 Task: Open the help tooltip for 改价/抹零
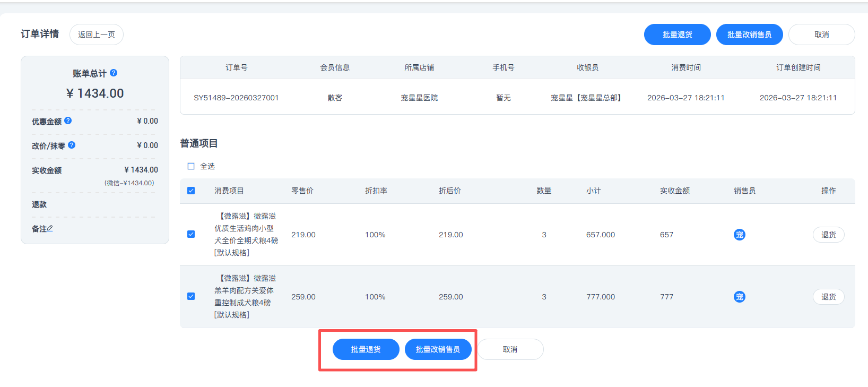72,145
